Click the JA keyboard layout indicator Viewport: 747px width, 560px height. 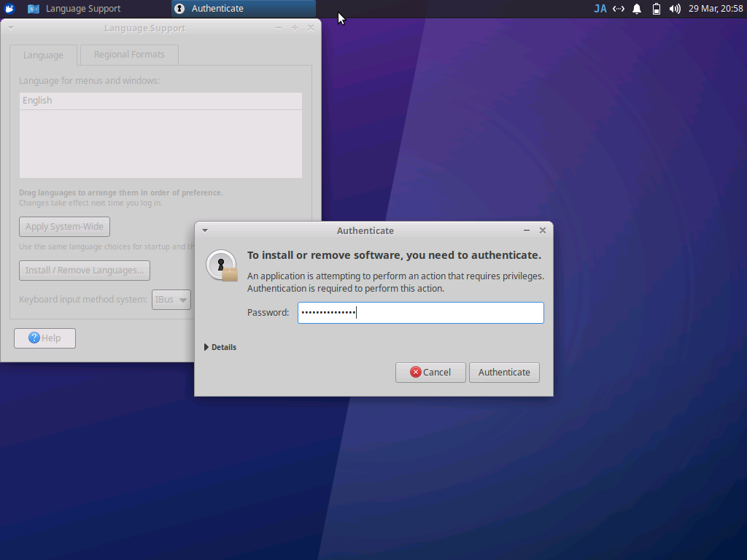tap(600, 9)
